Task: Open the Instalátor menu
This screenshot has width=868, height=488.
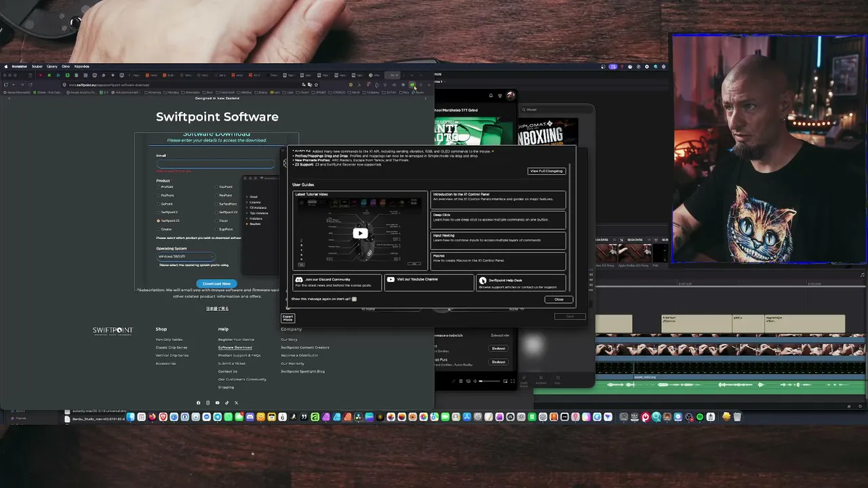Action: point(19,66)
